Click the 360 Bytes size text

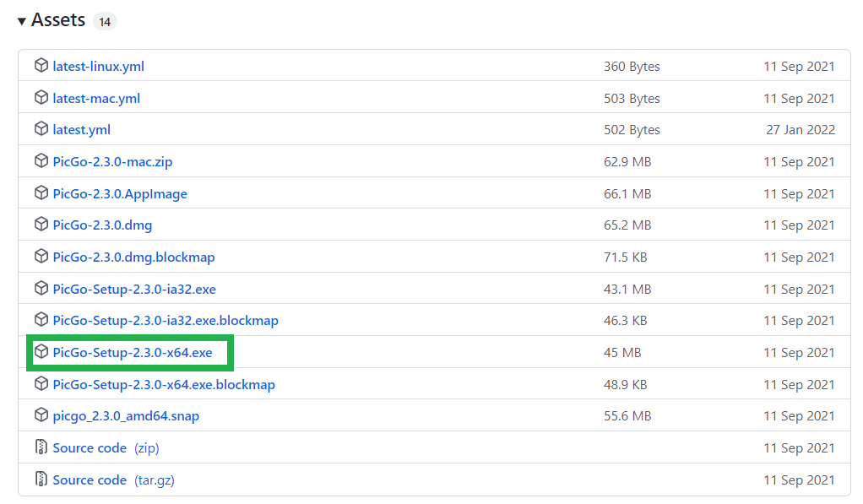pos(632,67)
